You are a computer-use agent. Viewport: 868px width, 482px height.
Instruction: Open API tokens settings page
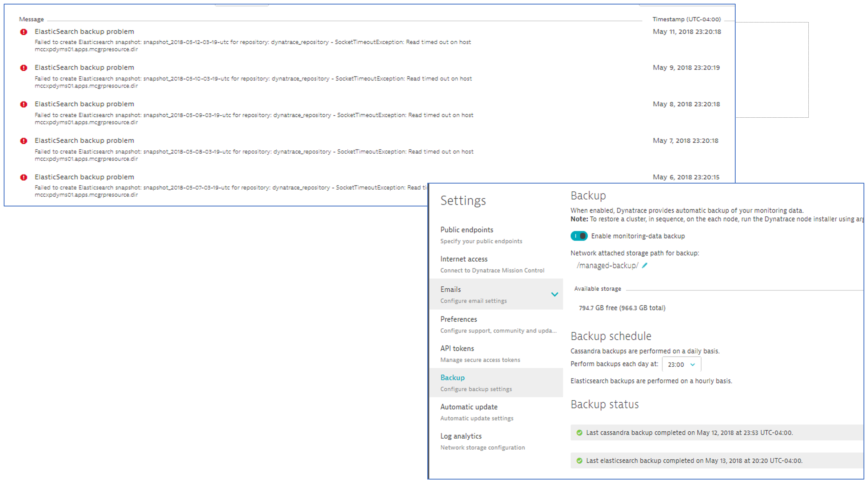pyautogui.click(x=457, y=348)
